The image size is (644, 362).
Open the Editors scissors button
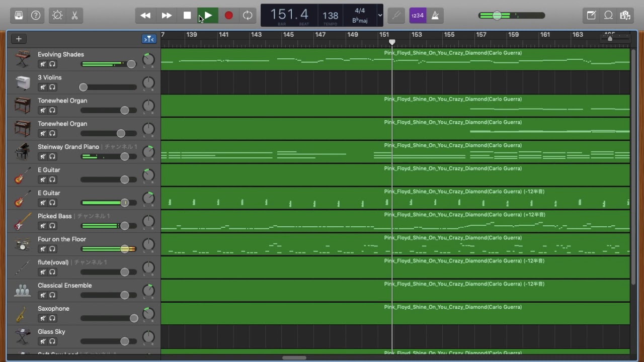click(x=74, y=16)
